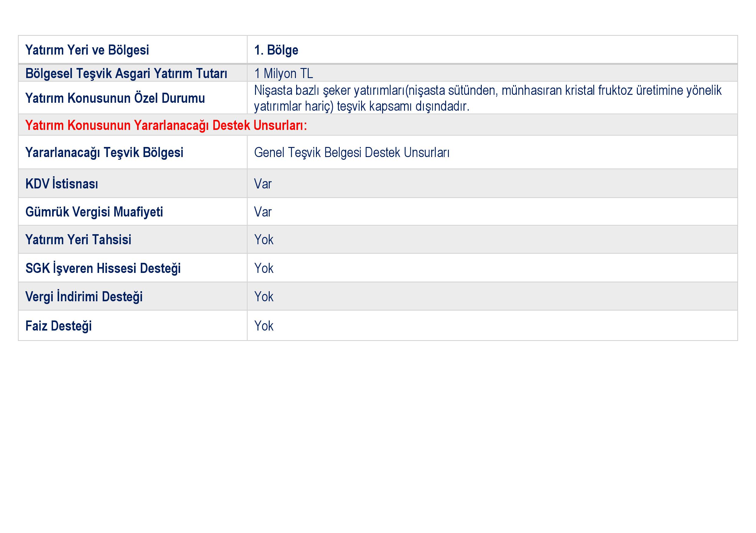This screenshot has height=533, width=756.
Task: Select the 'Yararlanacağı Teşvik Bölgesi' label
Action: (104, 152)
